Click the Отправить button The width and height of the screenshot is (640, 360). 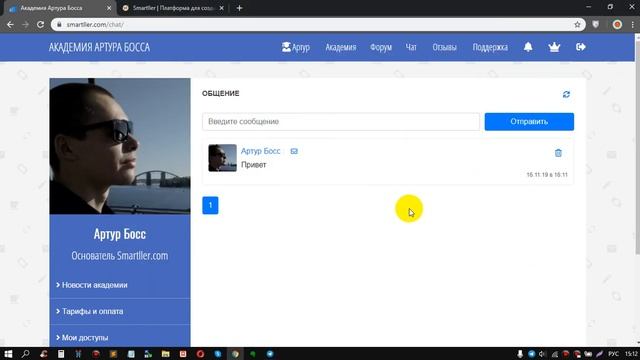pyautogui.click(x=529, y=122)
